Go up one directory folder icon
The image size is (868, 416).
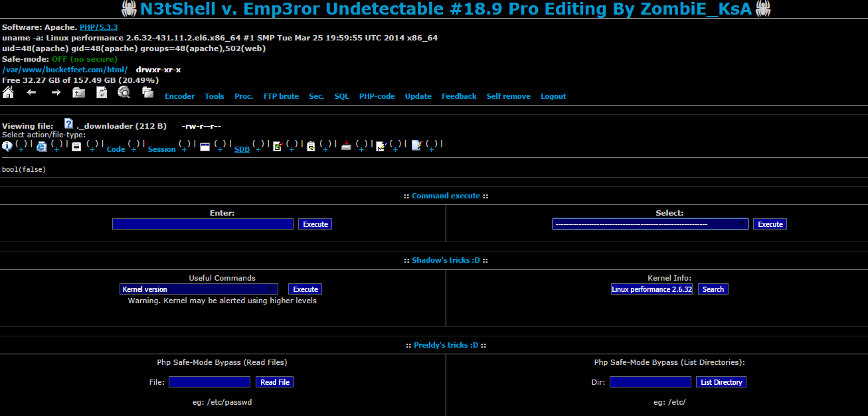79,92
